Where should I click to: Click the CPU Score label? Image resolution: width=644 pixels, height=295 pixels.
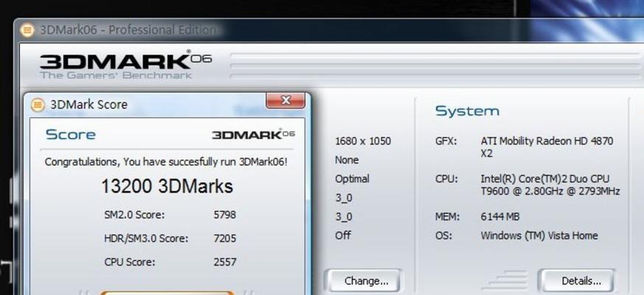point(130,262)
